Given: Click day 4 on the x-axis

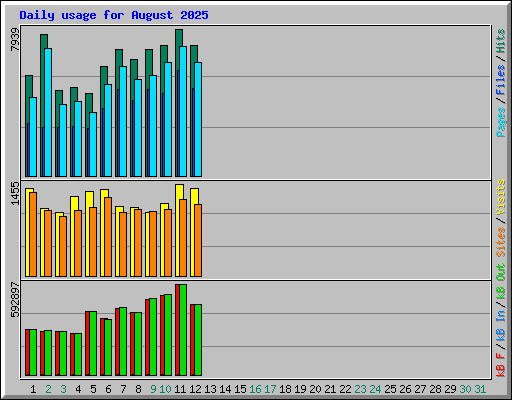Looking at the screenshot, I should [x=78, y=389].
